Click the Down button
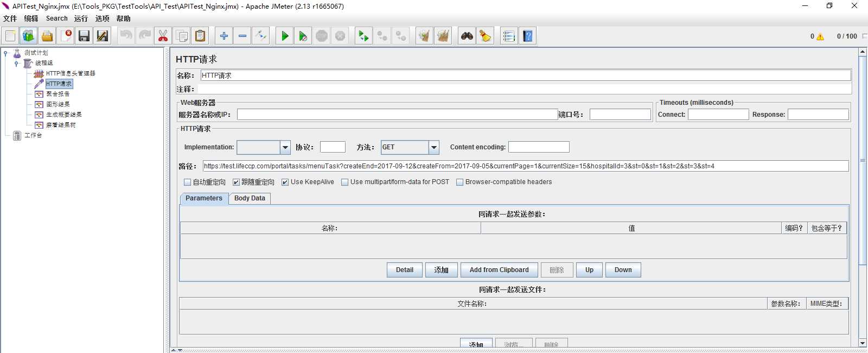The image size is (868, 353). [623, 270]
